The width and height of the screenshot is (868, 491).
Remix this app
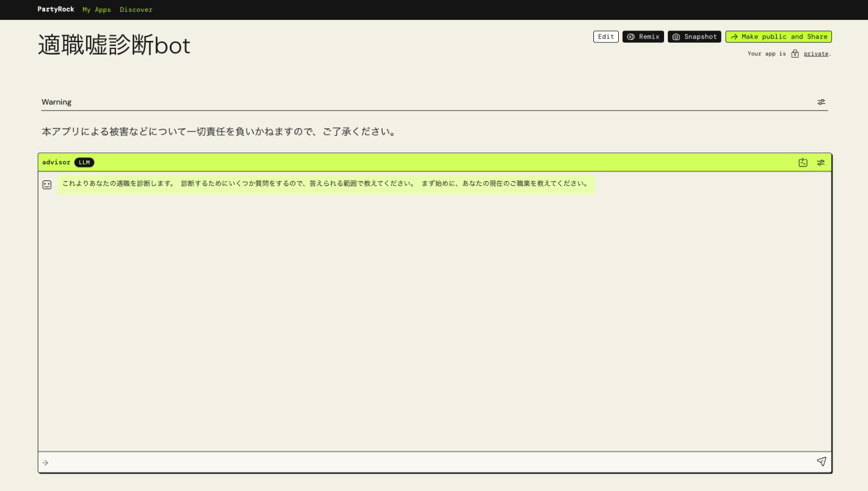[x=643, y=37]
